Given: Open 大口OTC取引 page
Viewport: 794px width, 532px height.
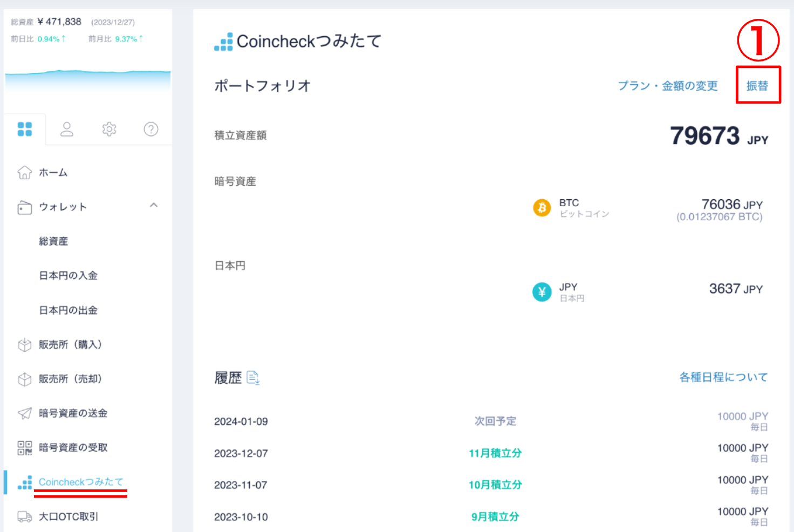Looking at the screenshot, I should [69, 516].
